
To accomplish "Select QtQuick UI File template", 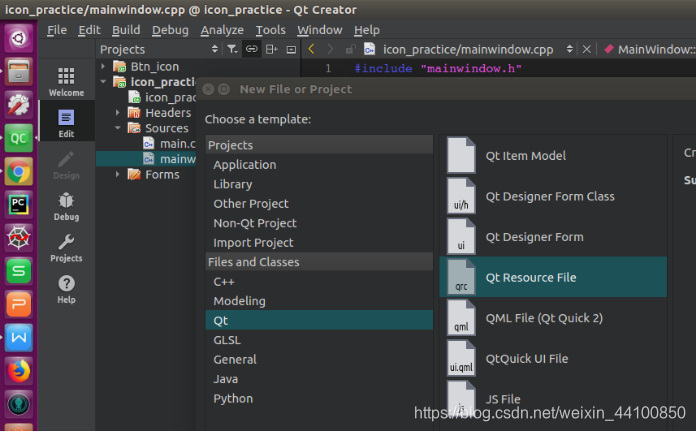I will (x=553, y=359).
